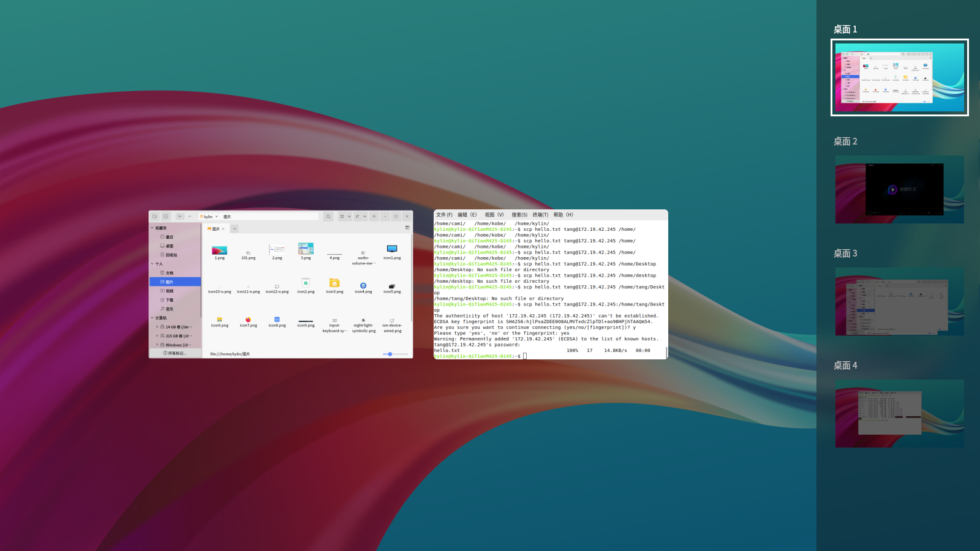Open the icon7.png Firefox image file
The width and height of the screenshot is (980, 551).
tap(248, 320)
